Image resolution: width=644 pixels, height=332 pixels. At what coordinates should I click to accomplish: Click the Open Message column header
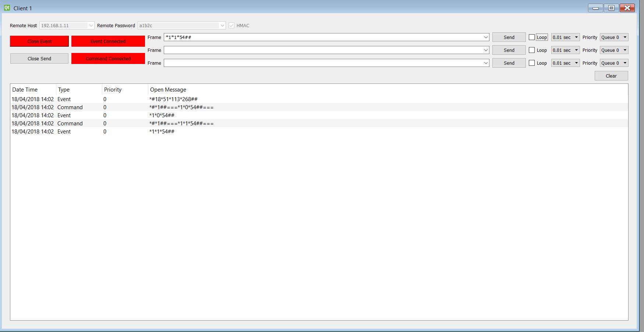pyautogui.click(x=388, y=89)
